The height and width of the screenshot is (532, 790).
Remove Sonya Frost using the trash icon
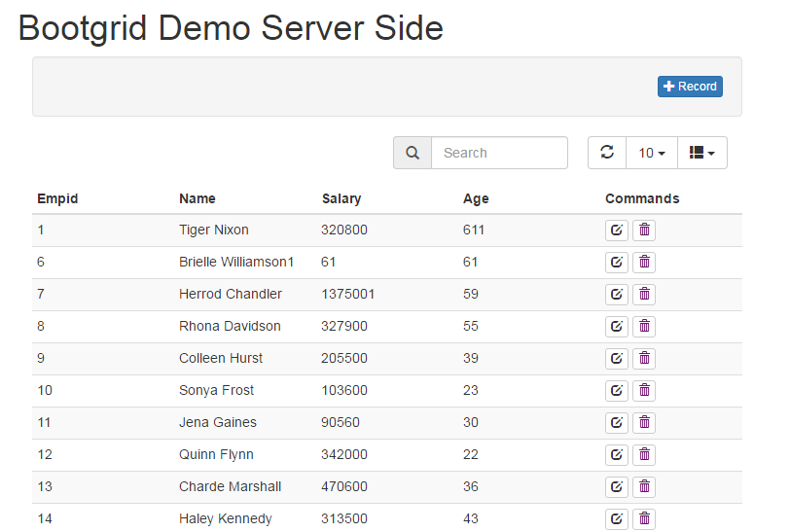click(644, 391)
